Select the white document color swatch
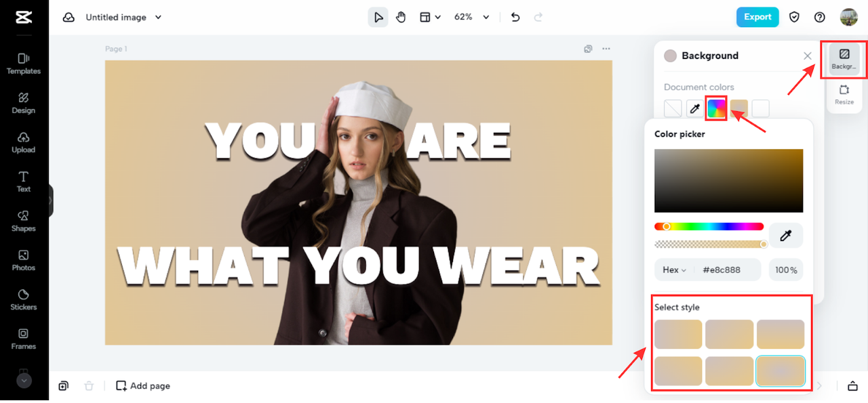This screenshot has height=403, width=868. [x=761, y=108]
